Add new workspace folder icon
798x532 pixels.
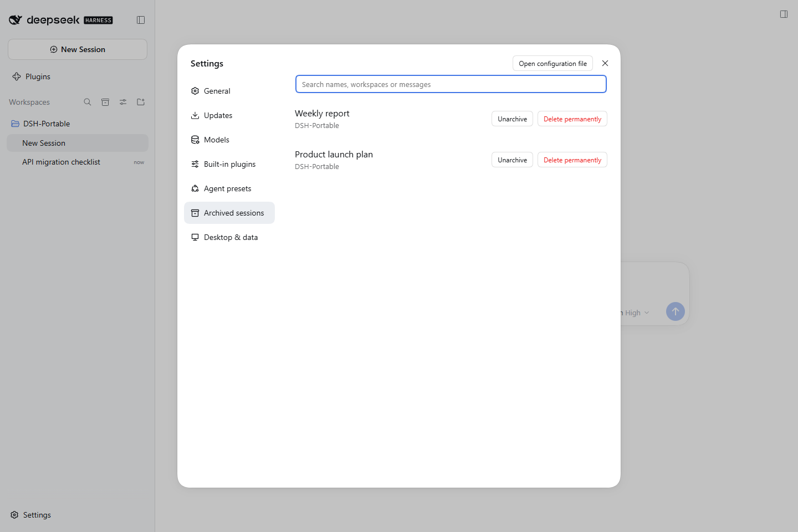[141, 102]
